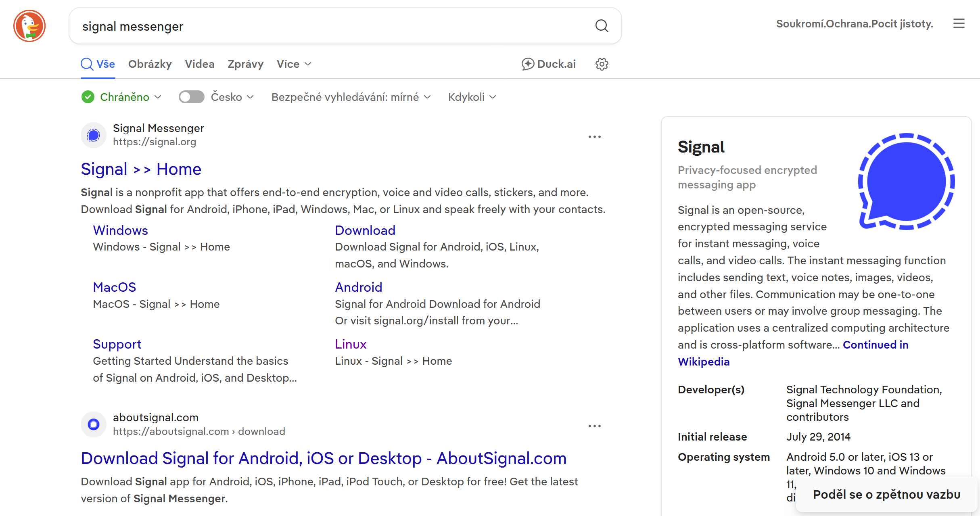Open the Bezpečné vyhledávání dropdown
The width and height of the screenshot is (980, 516).
[351, 97]
